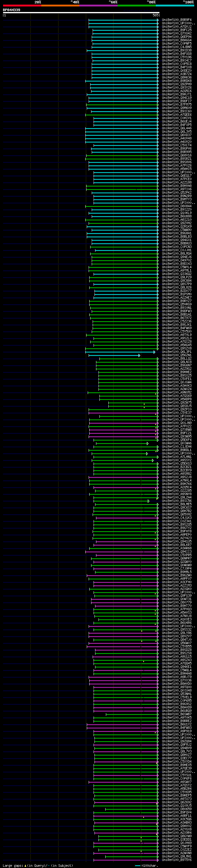Screen dimensions: 197x868
Task: Select the UniRef100_Q56ZN1 label
Action: [x=177, y=355]
